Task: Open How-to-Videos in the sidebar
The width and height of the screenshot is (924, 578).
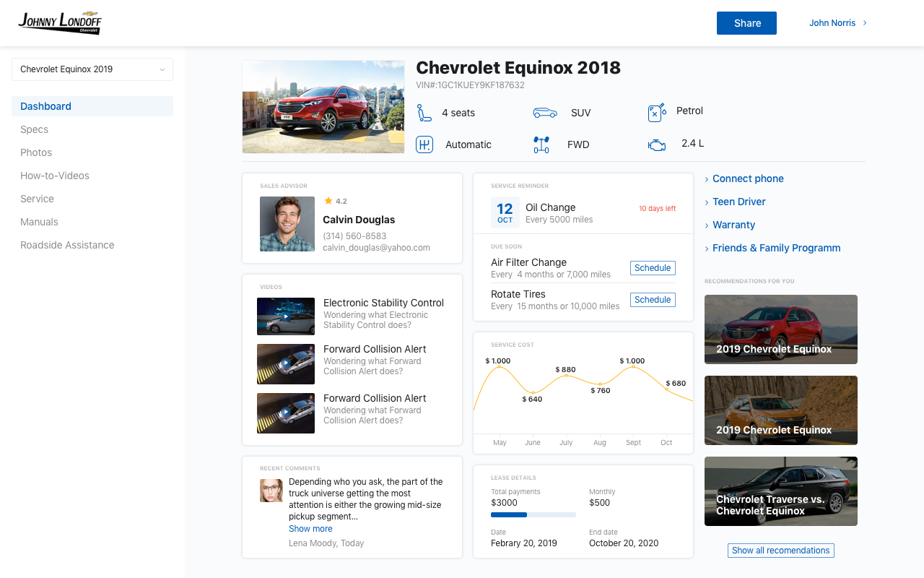Action: point(55,176)
